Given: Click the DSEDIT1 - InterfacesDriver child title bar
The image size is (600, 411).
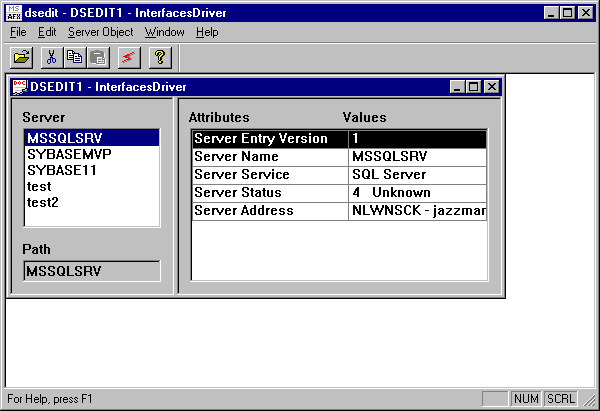Looking at the screenshot, I should coord(255,87).
